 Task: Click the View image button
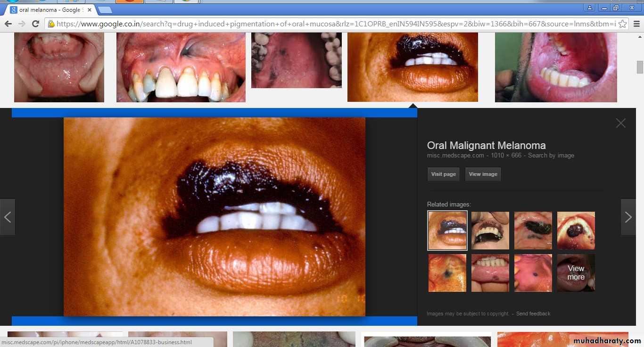point(483,174)
